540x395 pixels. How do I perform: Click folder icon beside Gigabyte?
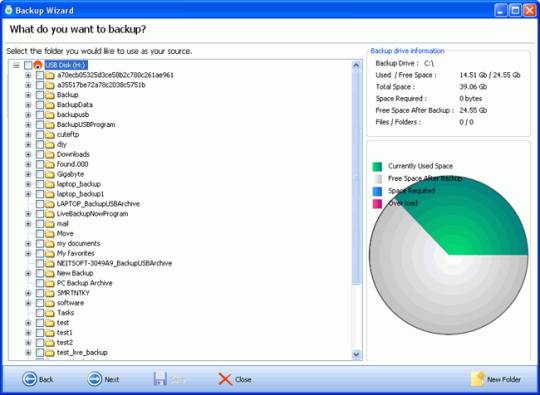(x=50, y=174)
